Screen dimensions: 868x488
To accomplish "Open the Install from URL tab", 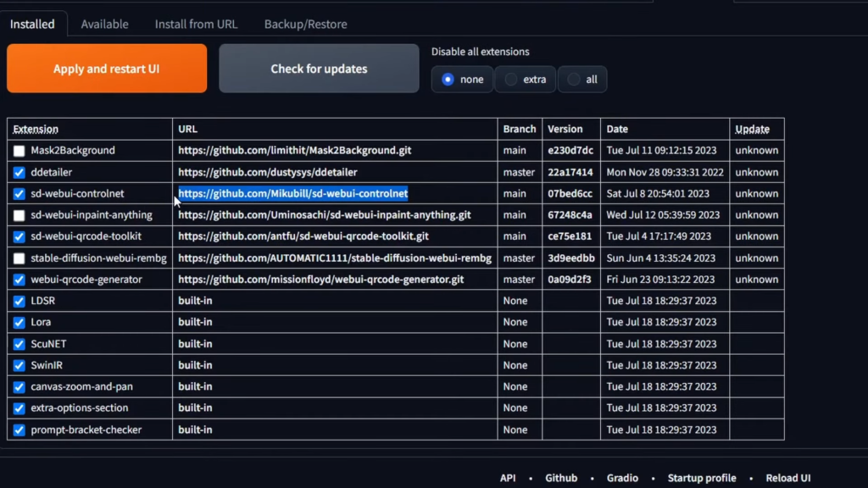I will pyautogui.click(x=196, y=24).
